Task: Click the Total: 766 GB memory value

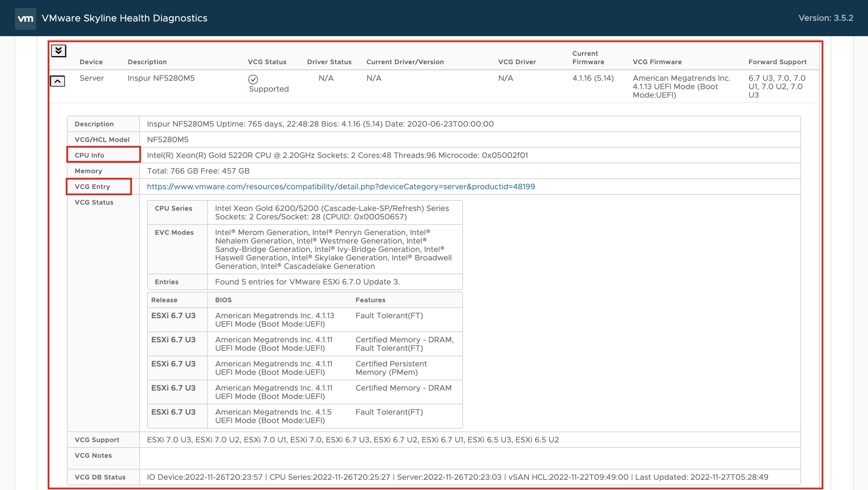Action: coord(198,171)
